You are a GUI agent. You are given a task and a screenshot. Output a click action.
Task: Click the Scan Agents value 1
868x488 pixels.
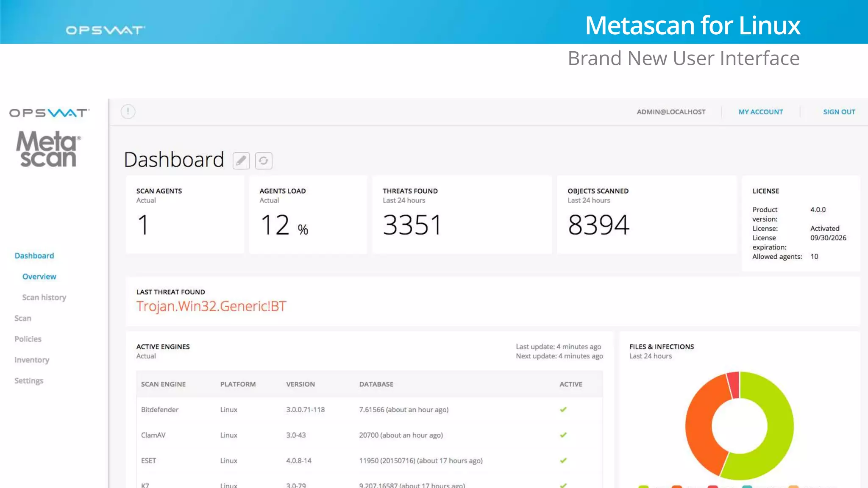(x=143, y=225)
